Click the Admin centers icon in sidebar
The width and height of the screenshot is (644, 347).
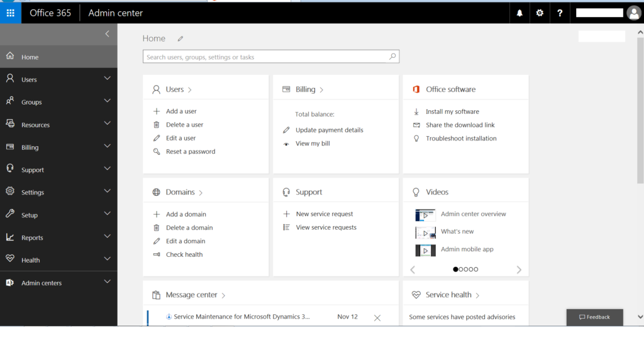pos(10,282)
